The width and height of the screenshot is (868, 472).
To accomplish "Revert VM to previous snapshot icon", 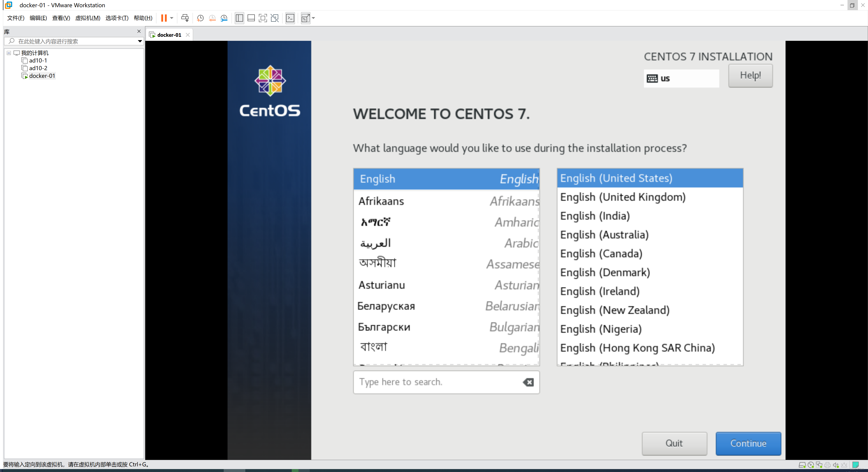I will tap(212, 18).
